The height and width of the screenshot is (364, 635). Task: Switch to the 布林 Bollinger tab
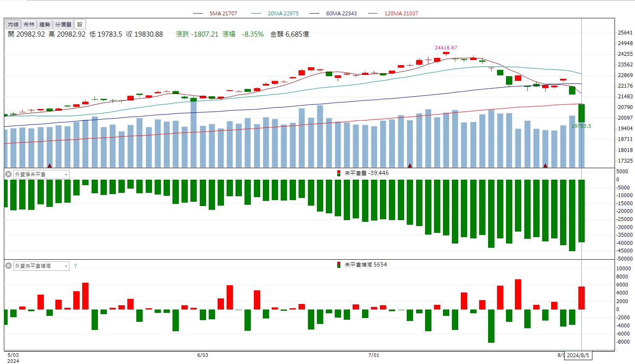29,25
